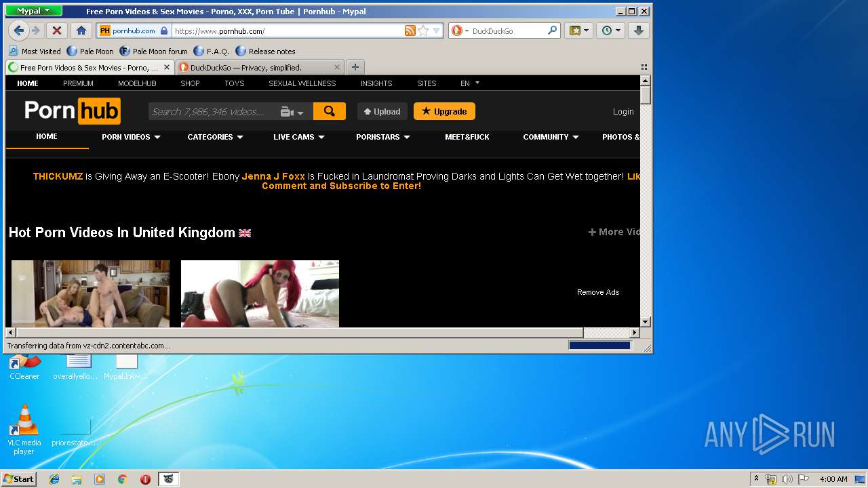Open the Mypal application menu dropdown
868x488 pixels.
click(x=33, y=11)
